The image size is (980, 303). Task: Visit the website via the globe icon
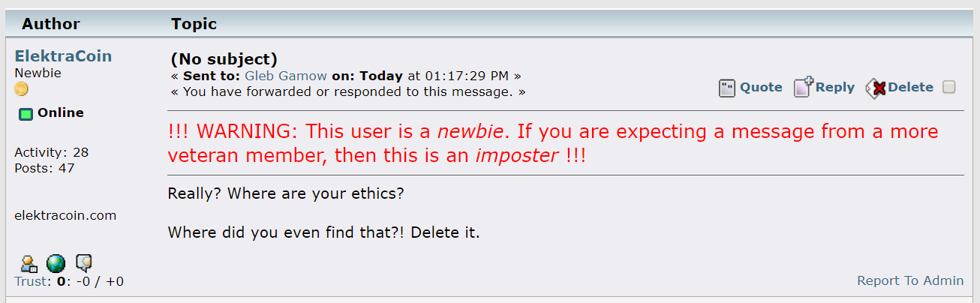tap(56, 263)
